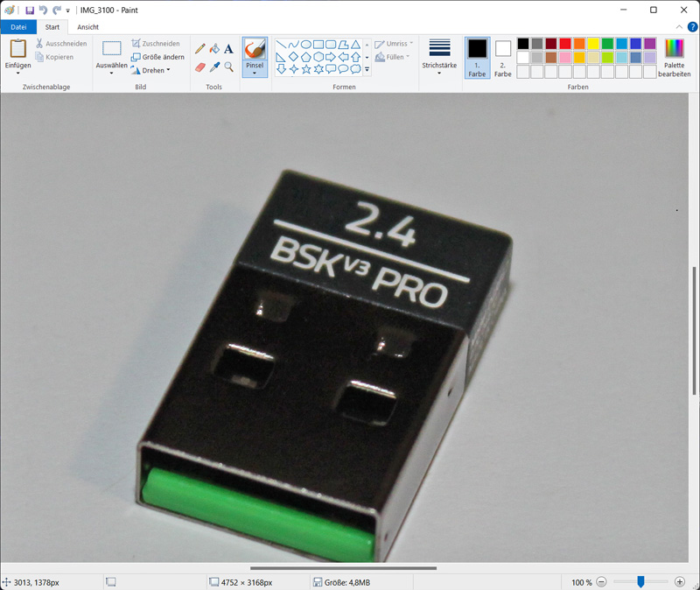Click Größe ändern button
700x590 pixels.
[157, 57]
